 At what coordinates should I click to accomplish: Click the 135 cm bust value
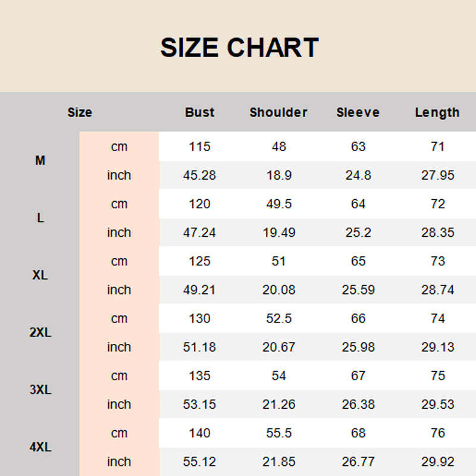pyautogui.click(x=199, y=375)
